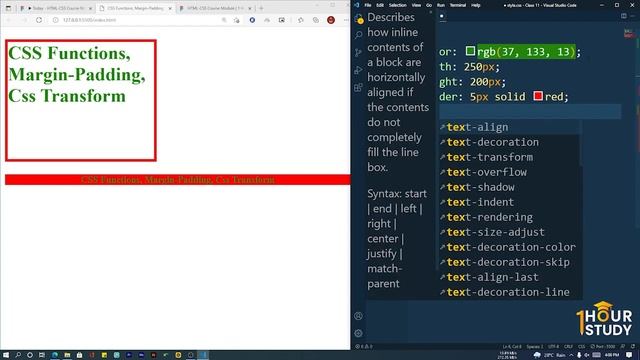This screenshot has width=640, height=360.
Task: Open Windows taskbar search
Action: click(18, 355)
